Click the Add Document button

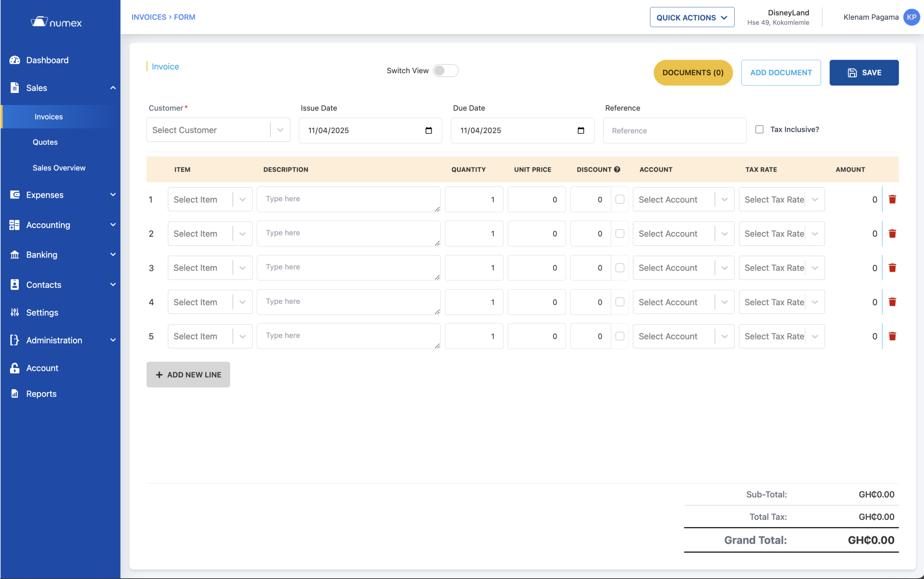click(x=781, y=73)
